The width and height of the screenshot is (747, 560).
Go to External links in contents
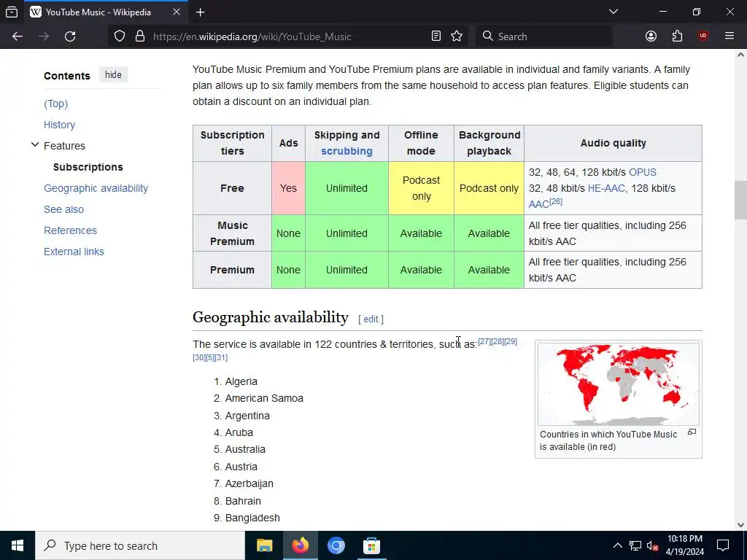pos(74,252)
